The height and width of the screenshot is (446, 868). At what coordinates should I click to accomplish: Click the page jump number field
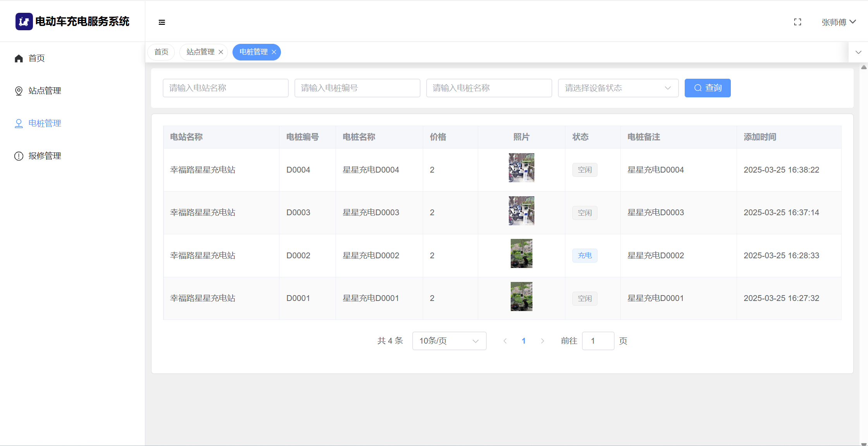[598, 341]
